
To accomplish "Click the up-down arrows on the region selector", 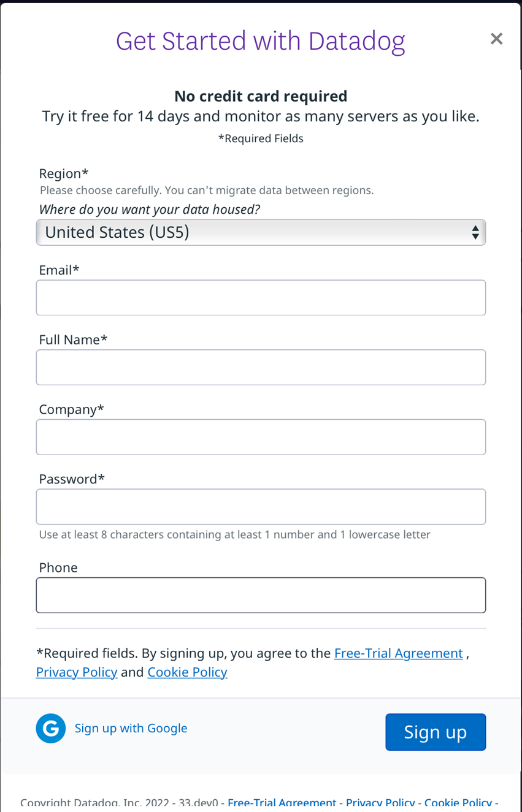I will pos(475,232).
